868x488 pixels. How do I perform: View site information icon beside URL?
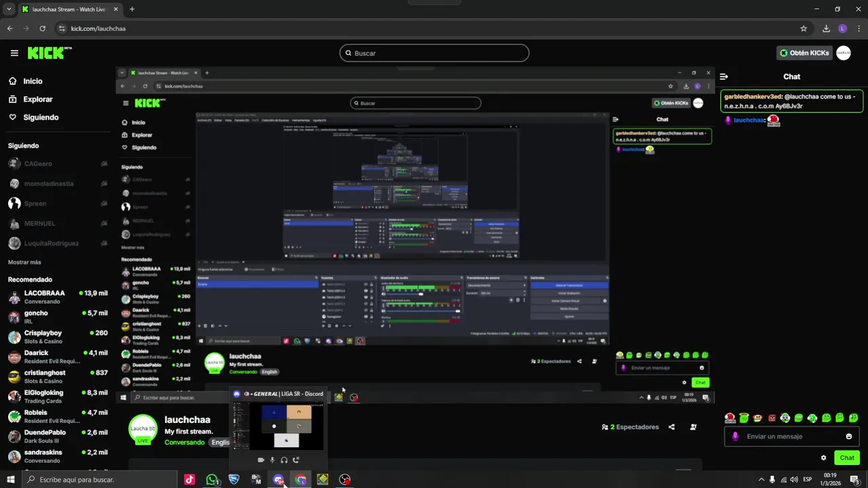click(62, 28)
